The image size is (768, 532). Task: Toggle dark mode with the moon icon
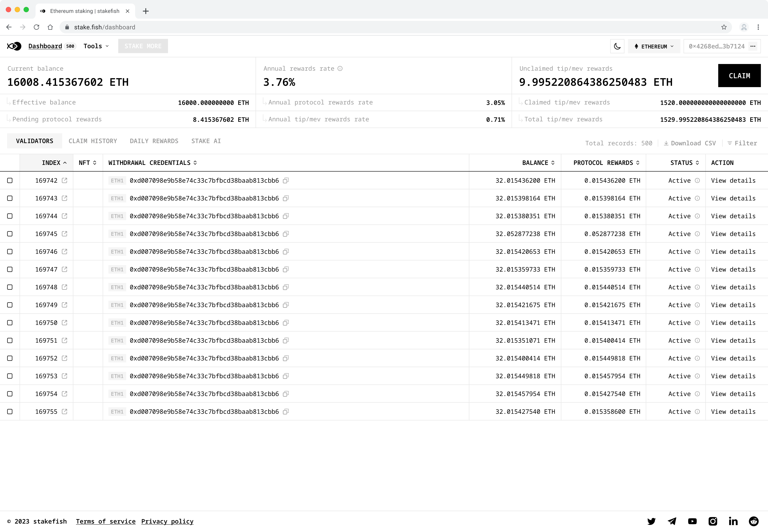pos(617,46)
